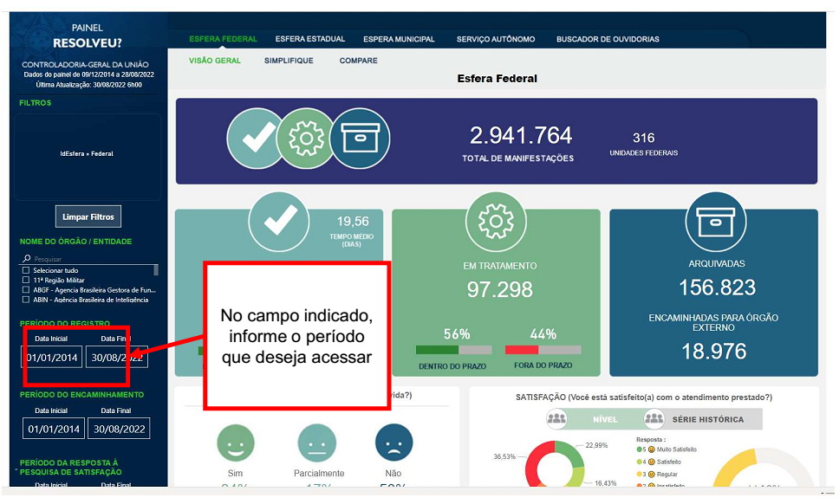Screen dimensions: 839x504
Task: Go to the BUSCADOR DE OUVIDORIAS tab
Action: point(608,39)
